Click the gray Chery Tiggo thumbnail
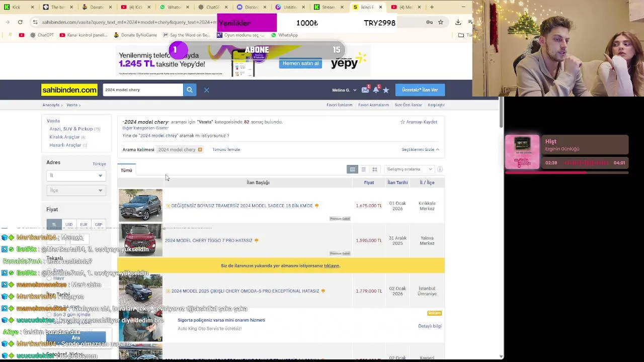Viewport: 644px width, 362px height. pyautogui.click(x=140, y=205)
